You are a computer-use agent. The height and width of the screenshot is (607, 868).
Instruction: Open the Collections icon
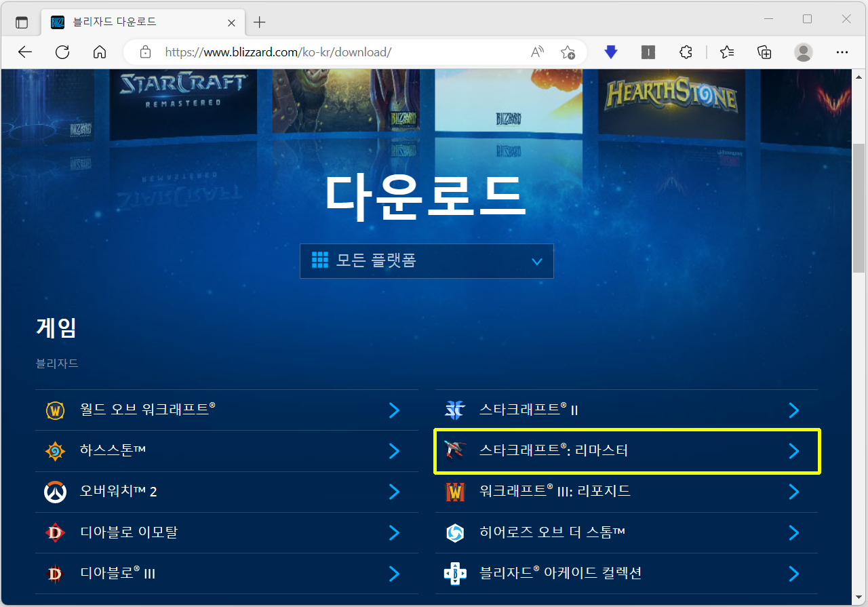click(x=764, y=52)
